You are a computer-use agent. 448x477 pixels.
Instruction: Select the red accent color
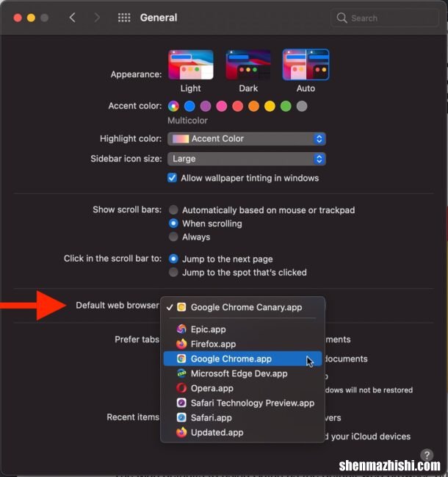[238, 106]
